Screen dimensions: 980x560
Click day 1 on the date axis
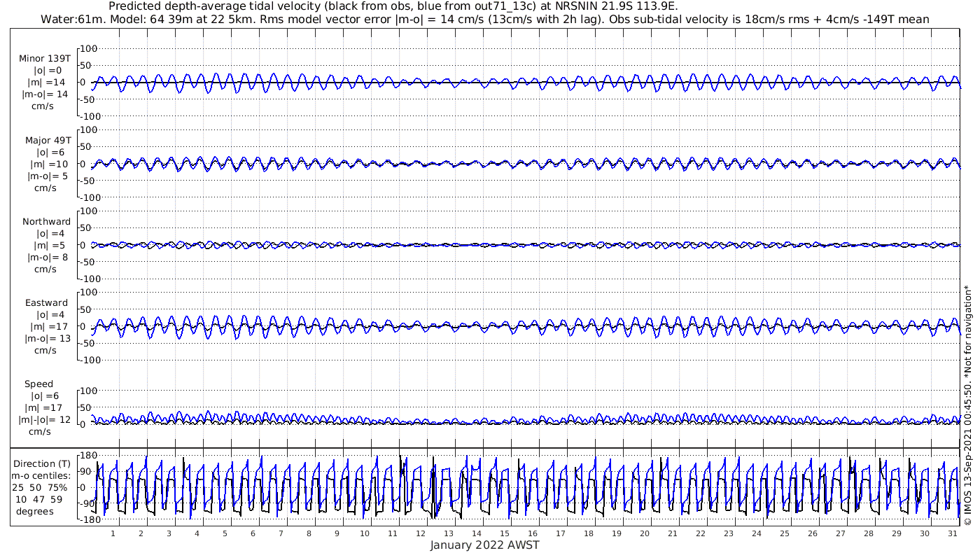click(x=113, y=533)
